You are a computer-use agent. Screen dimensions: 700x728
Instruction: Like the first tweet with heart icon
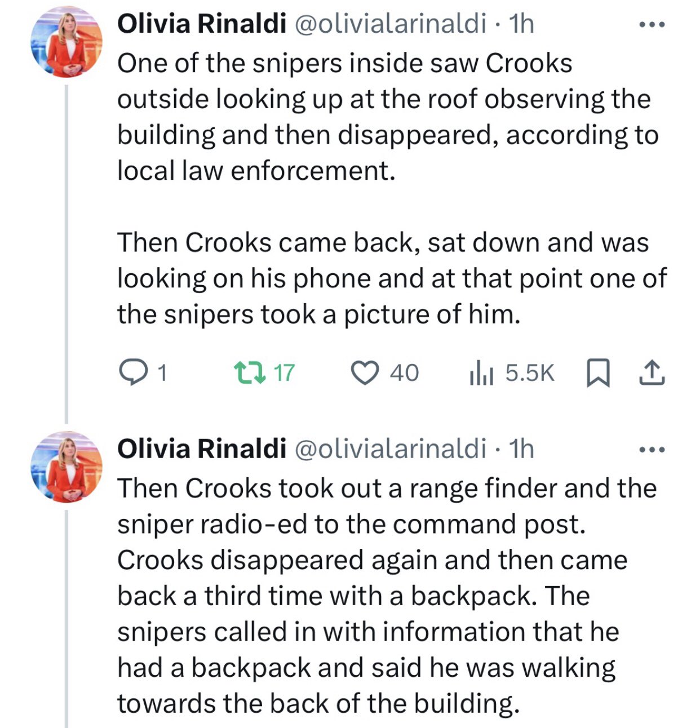[x=365, y=372]
